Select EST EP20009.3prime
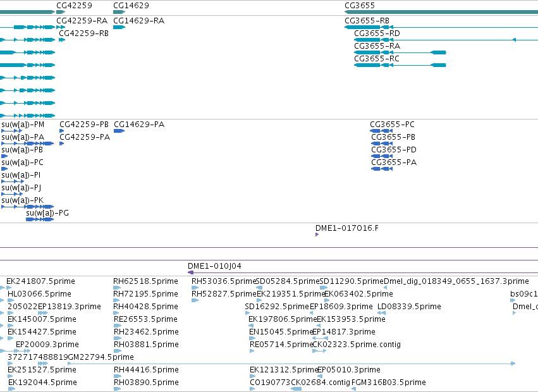 click(47, 345)
